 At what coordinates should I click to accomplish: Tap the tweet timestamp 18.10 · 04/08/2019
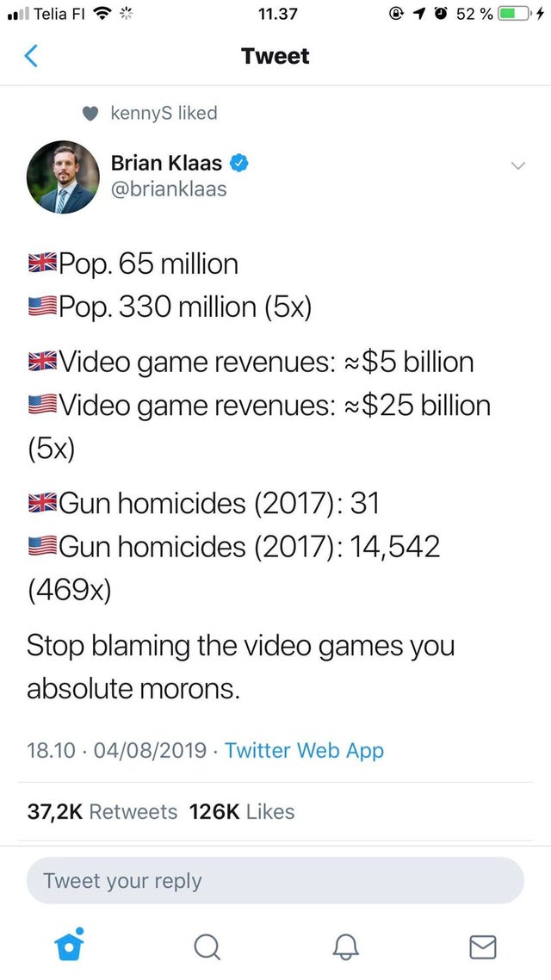[x=116, y=750]
